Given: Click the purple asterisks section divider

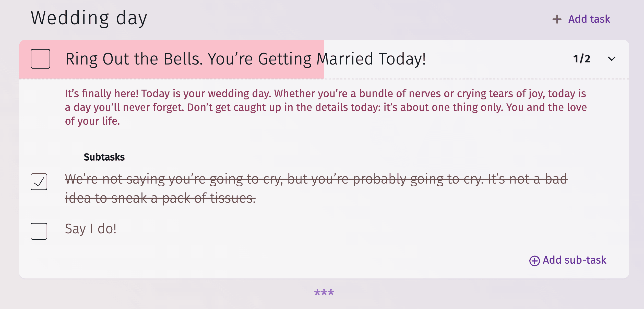Looking at the screenshot, I should tap(324, 292).
